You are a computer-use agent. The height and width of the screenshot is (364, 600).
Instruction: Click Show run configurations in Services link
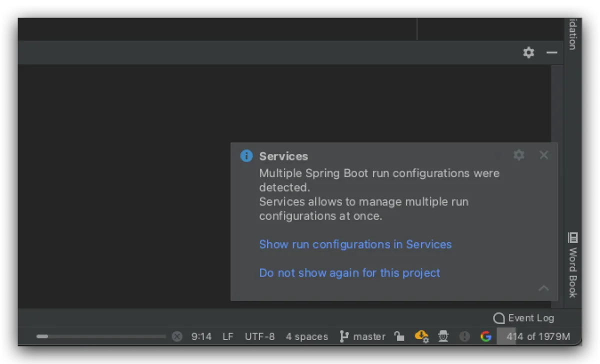coord(355,244)
